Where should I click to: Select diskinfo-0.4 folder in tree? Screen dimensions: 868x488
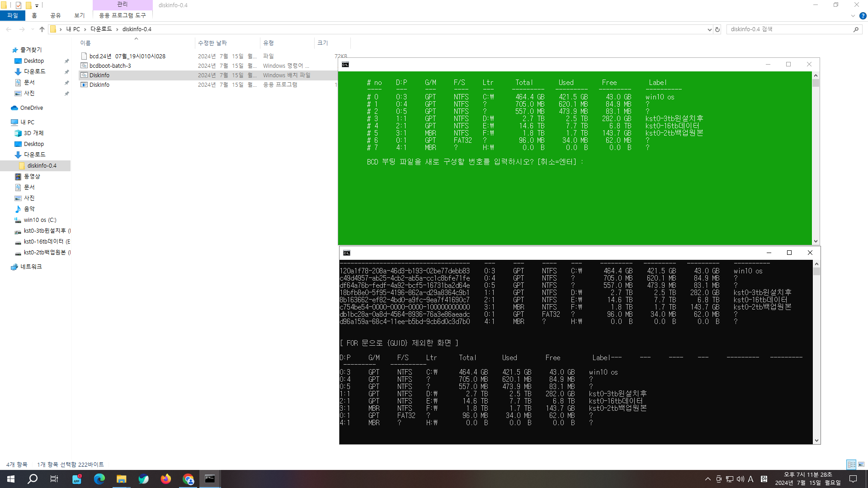click(x=42, y=165)
